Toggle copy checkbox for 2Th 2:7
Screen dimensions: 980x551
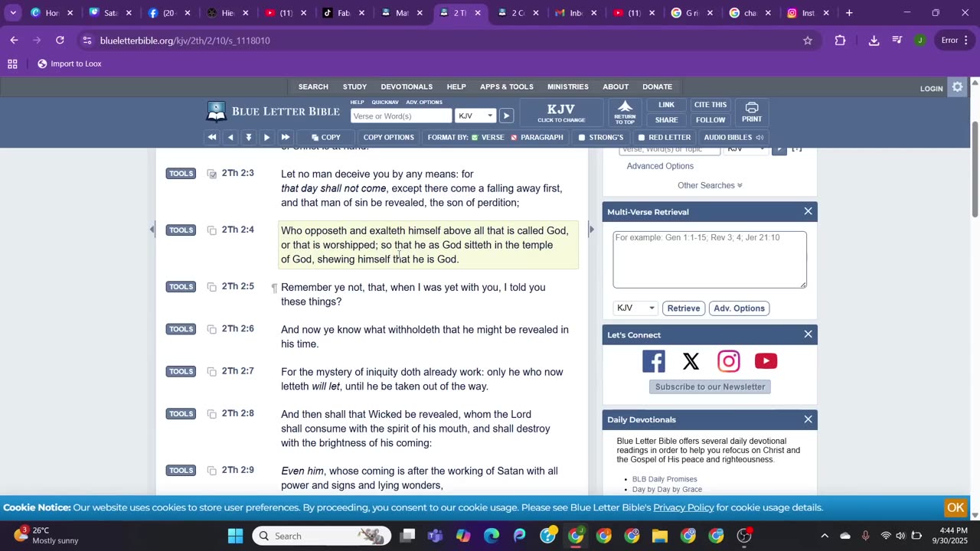212,372
